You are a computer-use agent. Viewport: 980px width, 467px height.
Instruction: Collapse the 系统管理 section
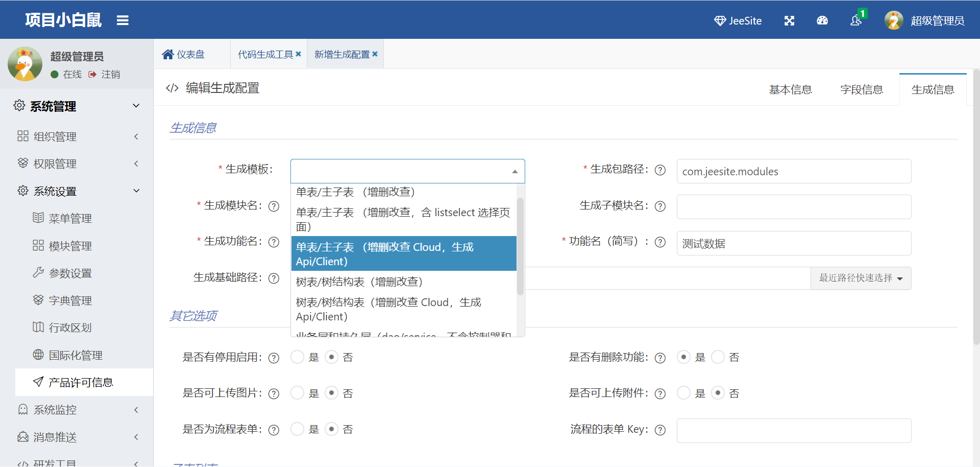click(77, 106)
